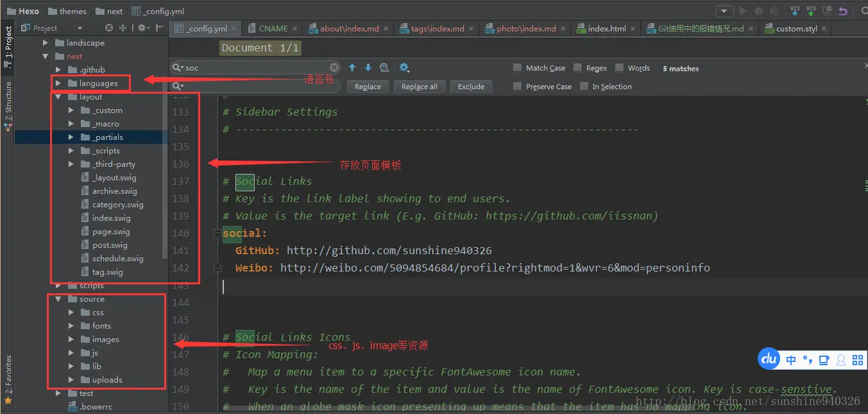Viewport: 868px width, 414px height.
Task: Open the run configuration dropdown
Action: click(725, 11)
